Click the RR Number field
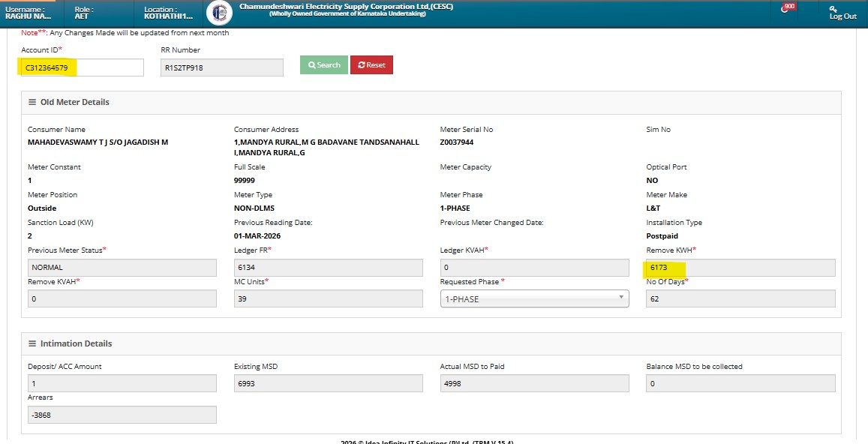Viewport: 868px width, 444px height. click(222, 67)
